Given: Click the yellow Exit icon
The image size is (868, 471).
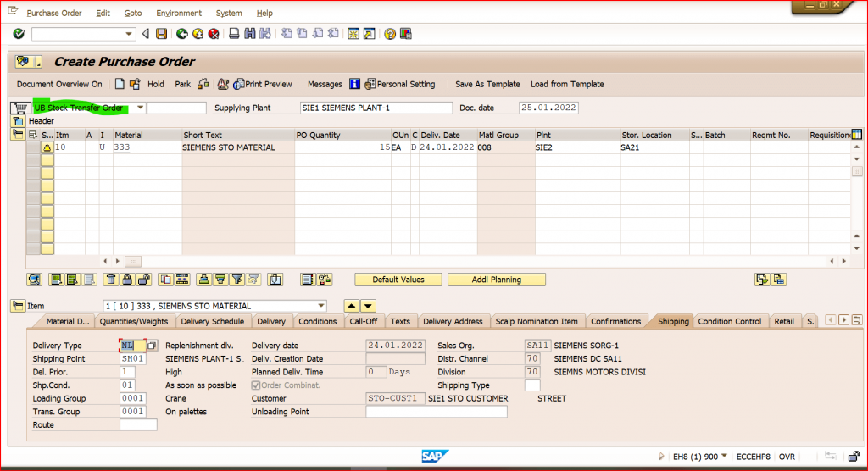Looking at the screenshot, I should [198, 34].
